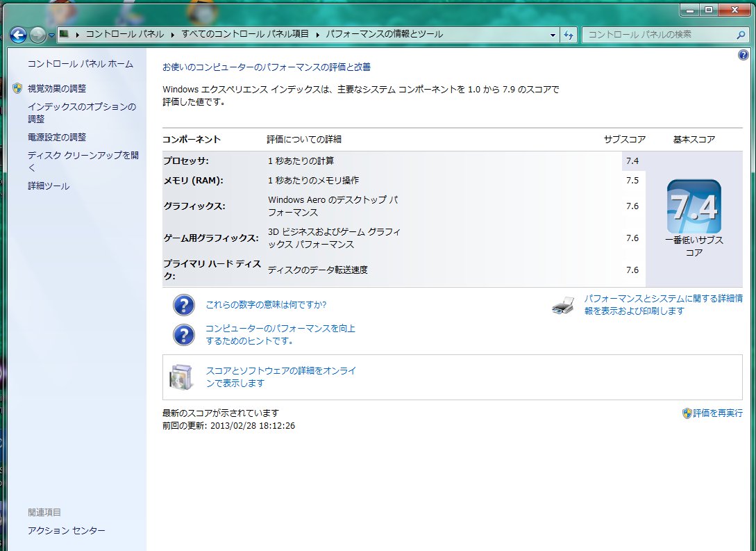Minimize the Control Panel window

691,10
